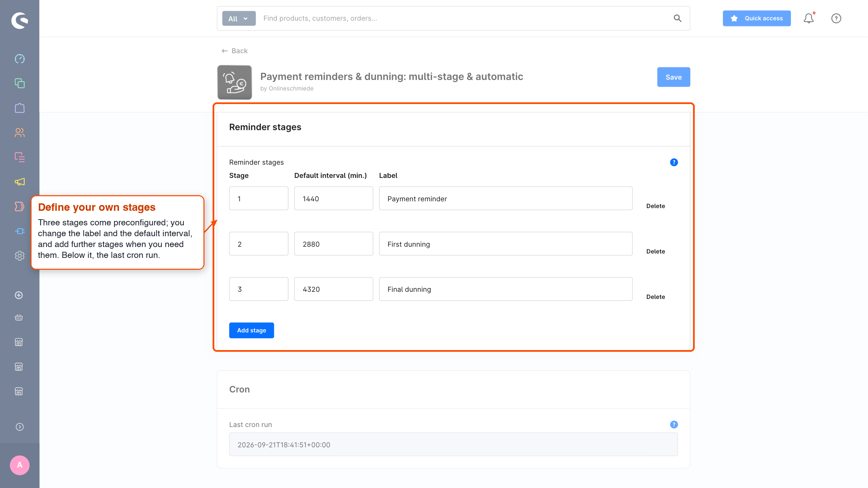The height and width of the screenshot is (488, 868).
Task: Click the stage number 3 field
Action: (x=259, y=289)
